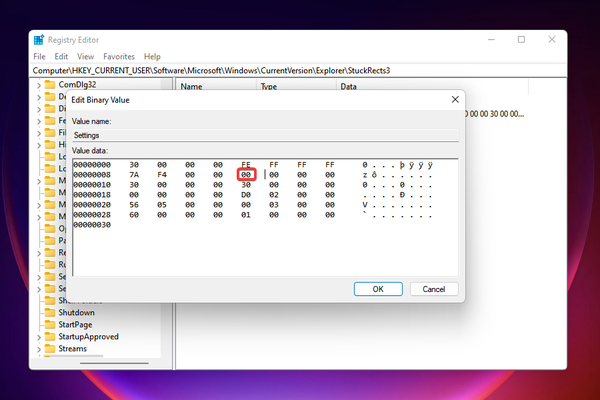Expand the key starting with Fe
The width and height of the screenshot is (600, 400).
click(x=39, y=121)
